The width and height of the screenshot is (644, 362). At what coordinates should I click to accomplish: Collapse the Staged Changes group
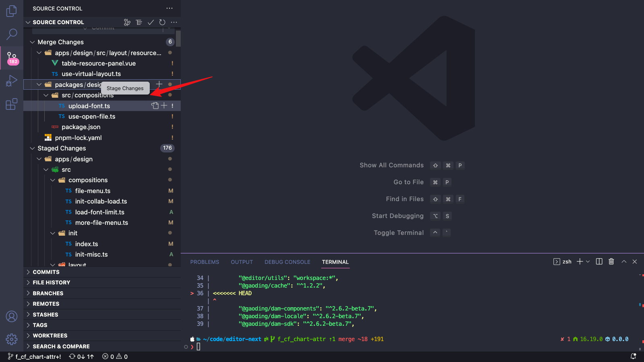point(32,148)
